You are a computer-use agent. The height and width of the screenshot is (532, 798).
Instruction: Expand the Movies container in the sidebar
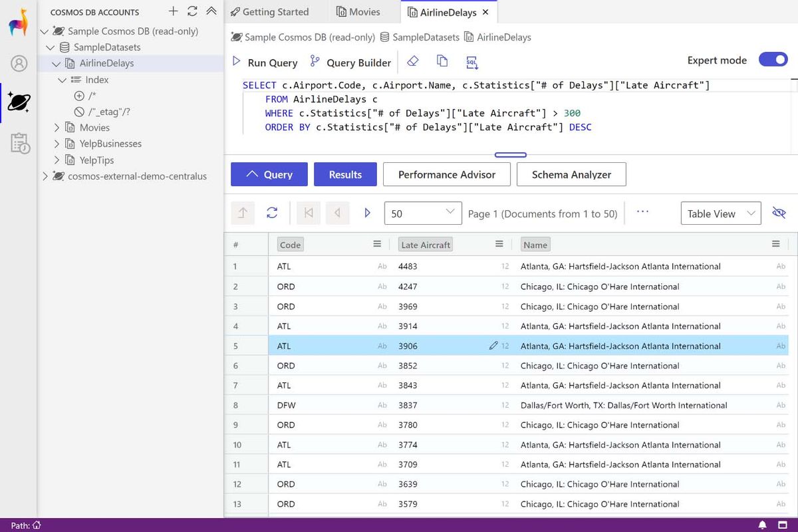(x=56, y=127)
